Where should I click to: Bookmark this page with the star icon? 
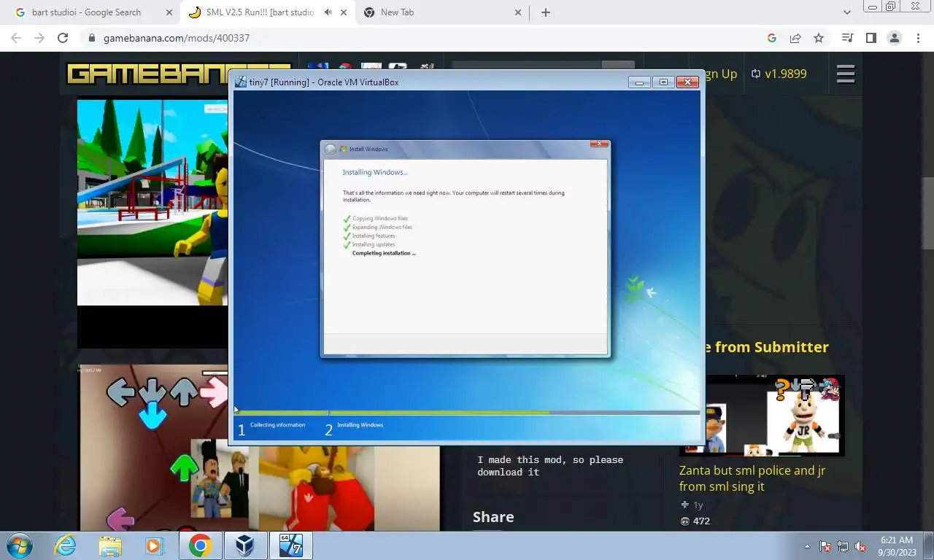pyautogui.click(x=819, y=38)
